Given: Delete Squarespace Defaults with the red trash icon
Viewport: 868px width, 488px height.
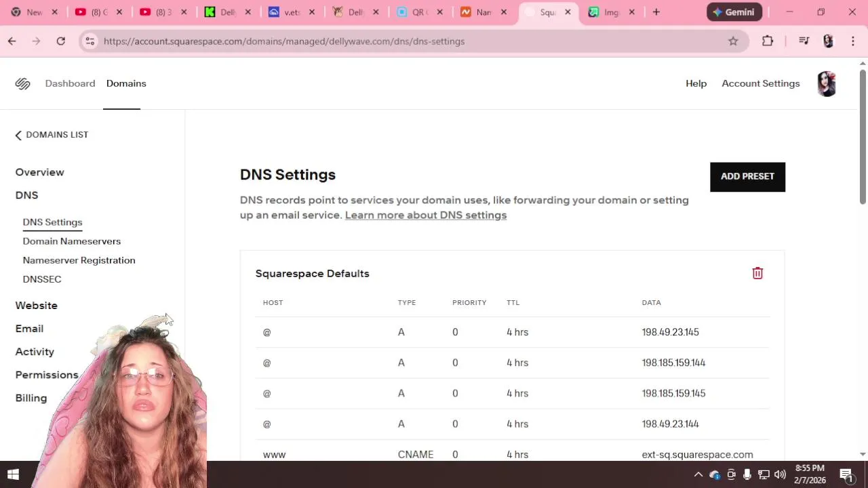Looking at the screenshot, I should coord(757,273).
